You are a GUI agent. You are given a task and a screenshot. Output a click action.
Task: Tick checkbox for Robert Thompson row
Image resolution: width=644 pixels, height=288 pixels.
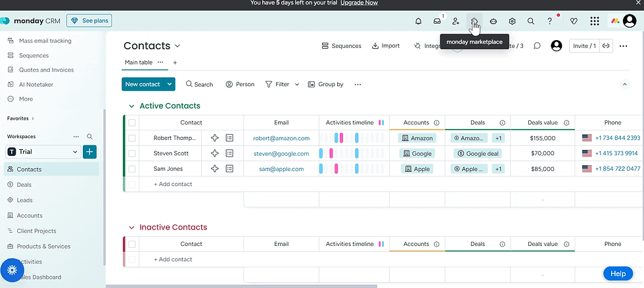point(132,138)
